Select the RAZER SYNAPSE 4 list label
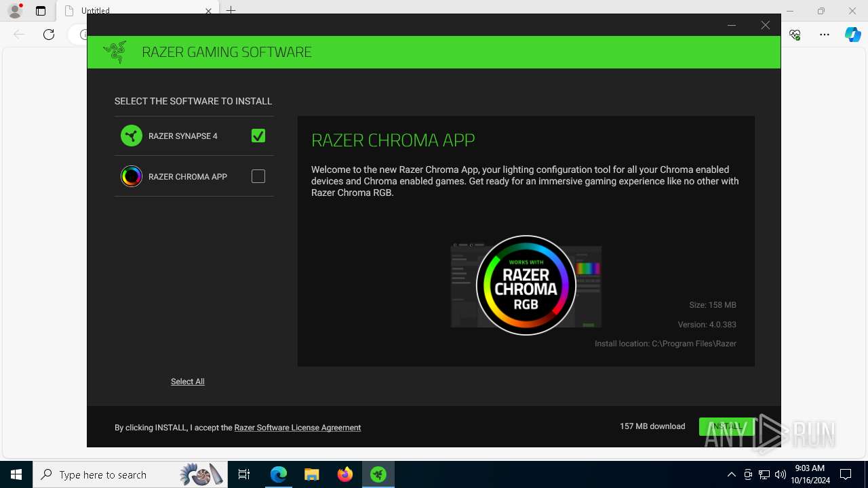 (183, 136)
